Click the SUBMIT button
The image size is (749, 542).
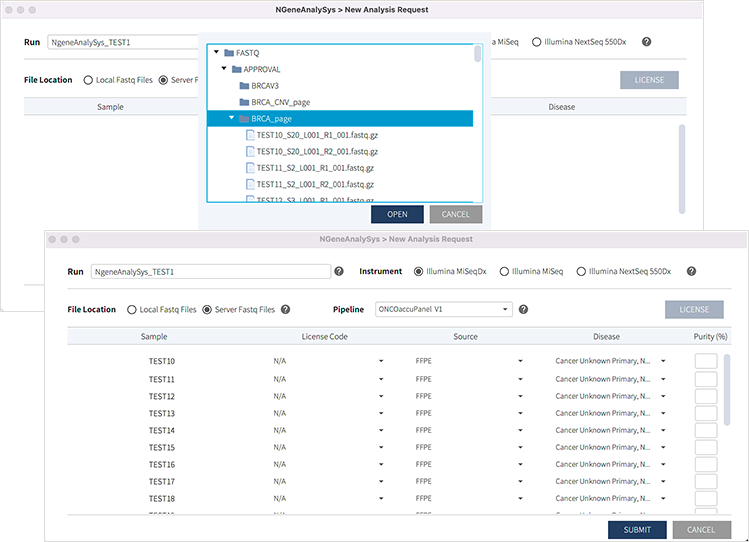point(637,530)
